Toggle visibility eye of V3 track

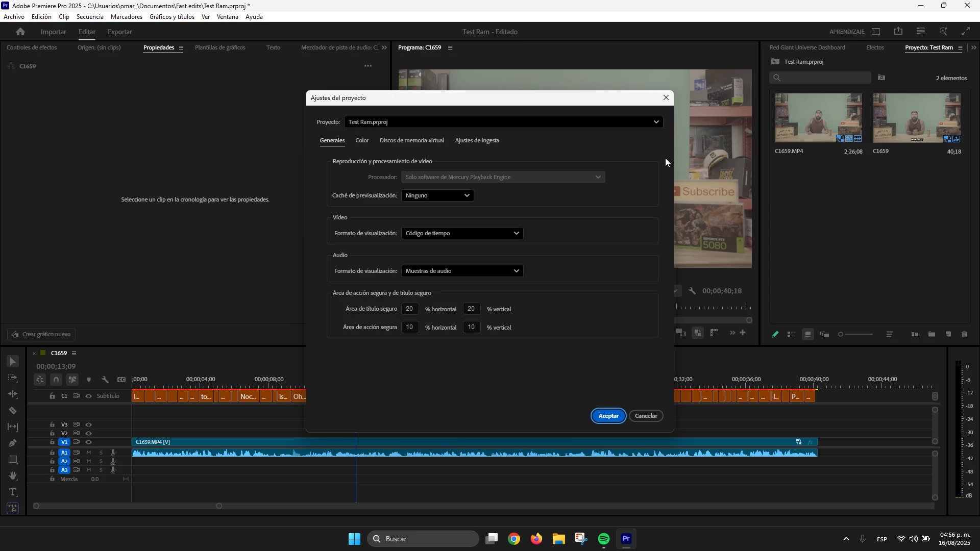(x=89, y=424)
